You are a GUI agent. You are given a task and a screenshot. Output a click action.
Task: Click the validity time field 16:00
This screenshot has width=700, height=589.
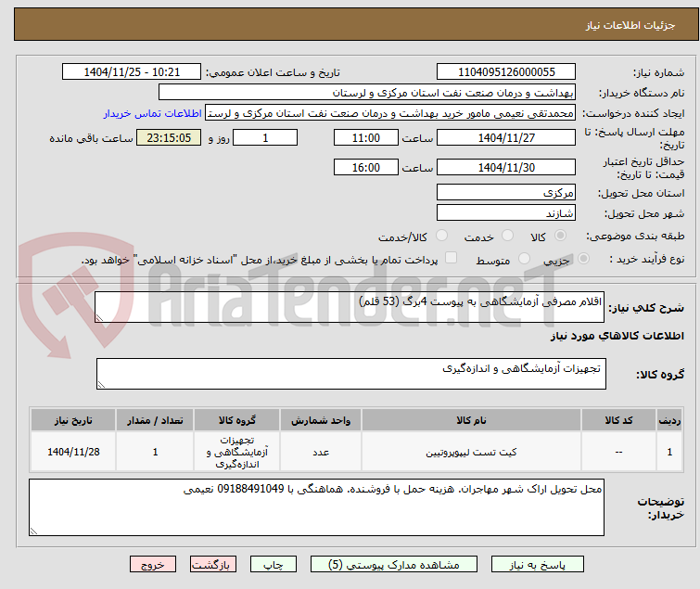coord(365,168)
